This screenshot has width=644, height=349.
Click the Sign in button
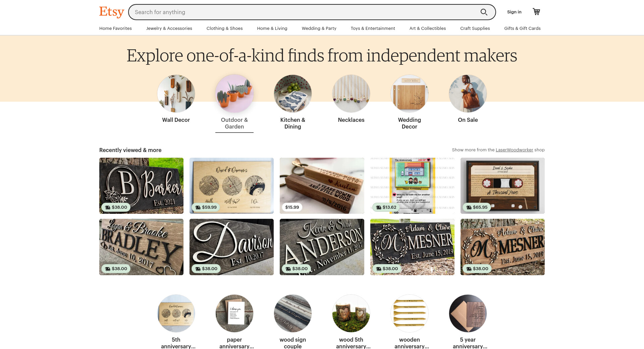pos(514,12)
